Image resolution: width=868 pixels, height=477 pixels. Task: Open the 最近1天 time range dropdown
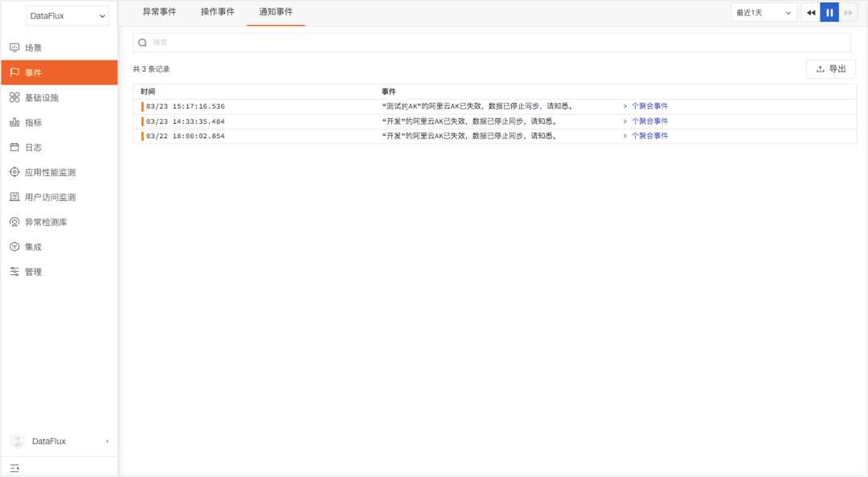pyautogui.click(x=764, y=13)
